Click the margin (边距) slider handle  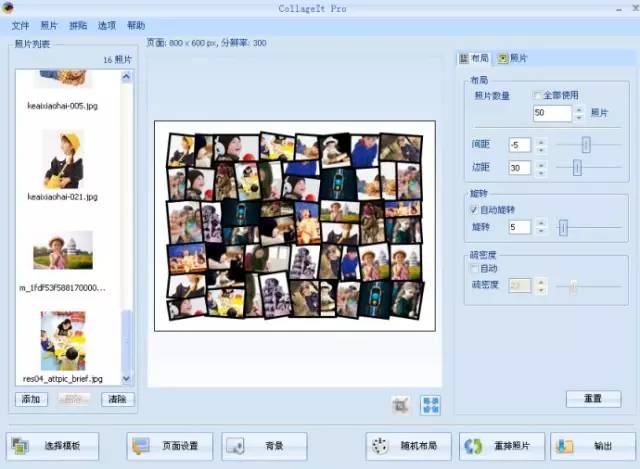click(577, 167)
